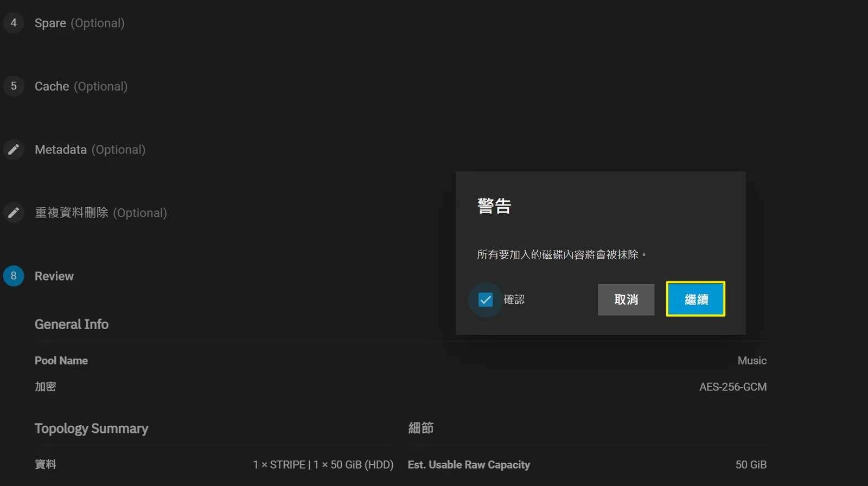Click the 資料 row label

click(46, 464)
